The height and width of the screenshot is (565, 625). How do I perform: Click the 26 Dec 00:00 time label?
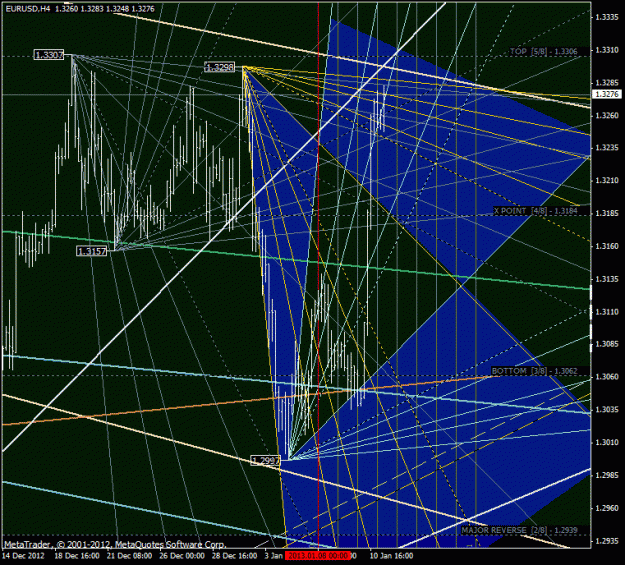[182, 556]
